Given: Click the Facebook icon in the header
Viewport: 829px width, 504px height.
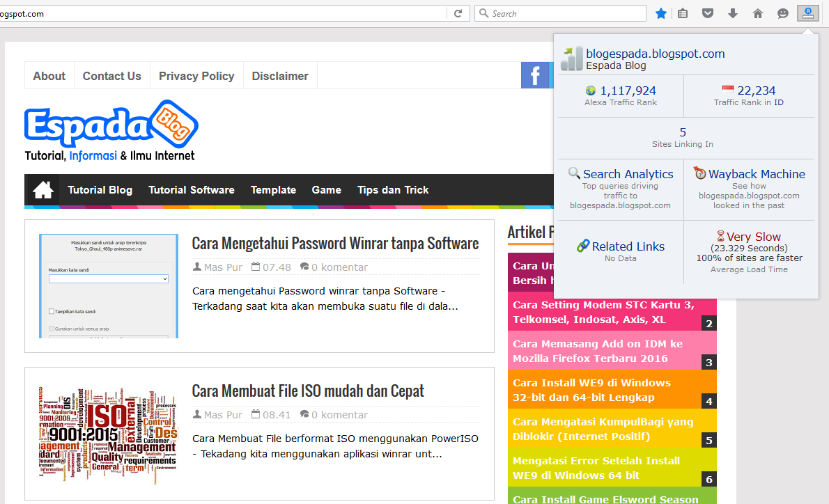Looking at the screenshot, I should 535,74.
